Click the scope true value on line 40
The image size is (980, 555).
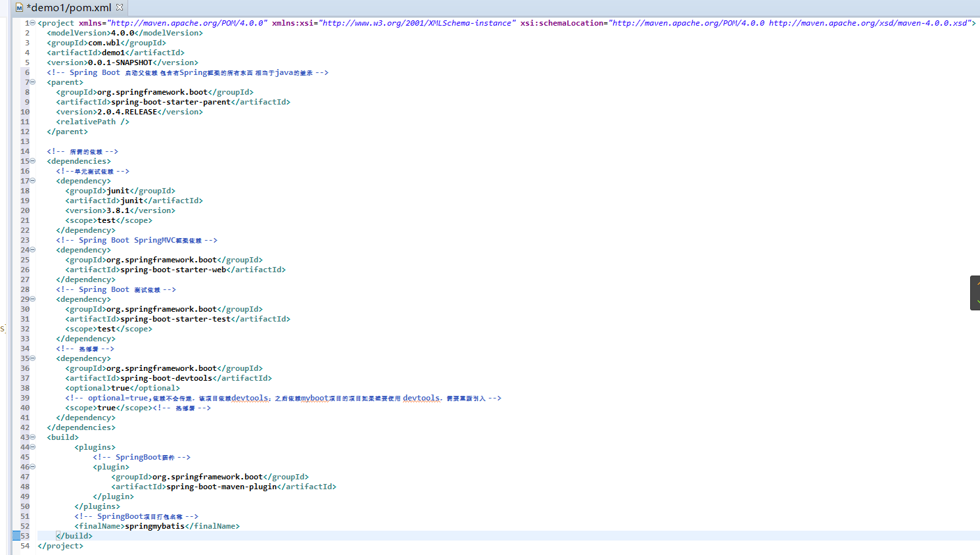tap(106, 408)
